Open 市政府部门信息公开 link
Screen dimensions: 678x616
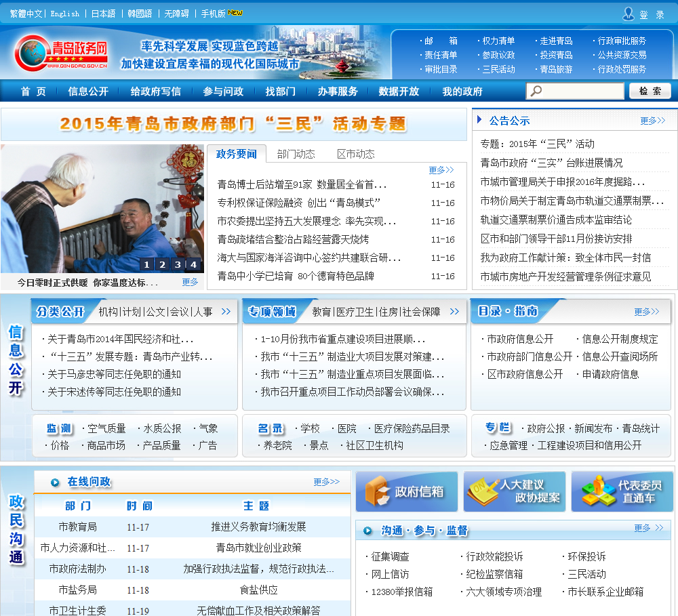[530, 356]
